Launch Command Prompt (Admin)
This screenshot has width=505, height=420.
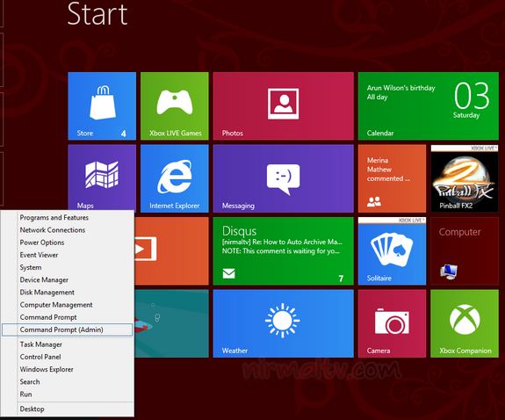coord(68,329)
